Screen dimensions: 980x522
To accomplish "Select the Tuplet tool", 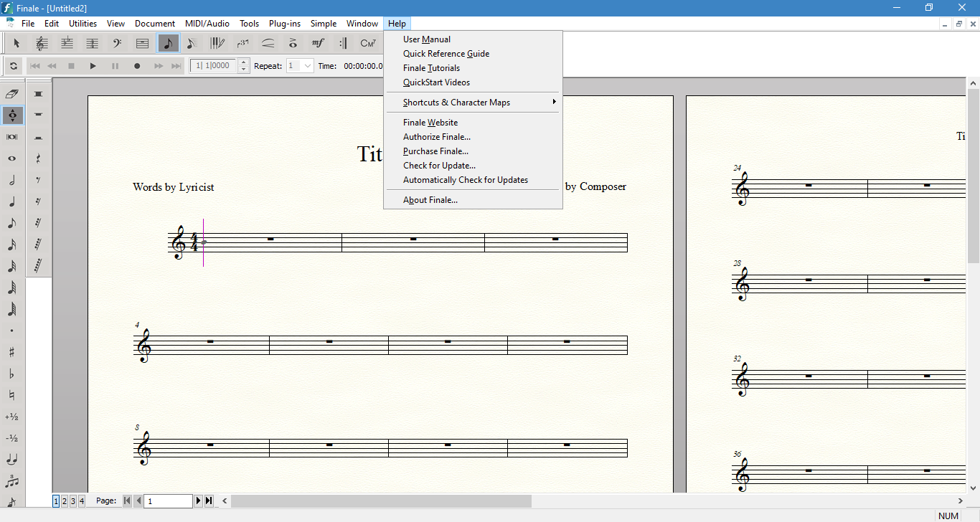I will [242, 43].
